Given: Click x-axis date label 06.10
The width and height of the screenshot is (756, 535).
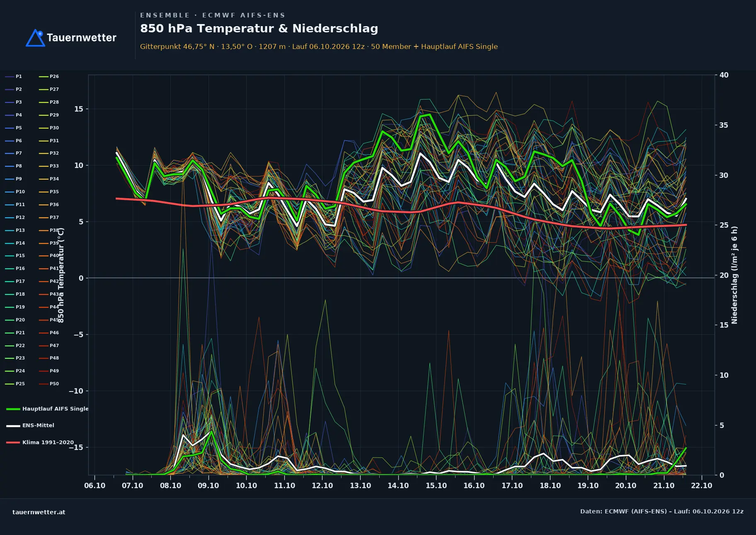Looking at the screenshot, I should [94, 486].
